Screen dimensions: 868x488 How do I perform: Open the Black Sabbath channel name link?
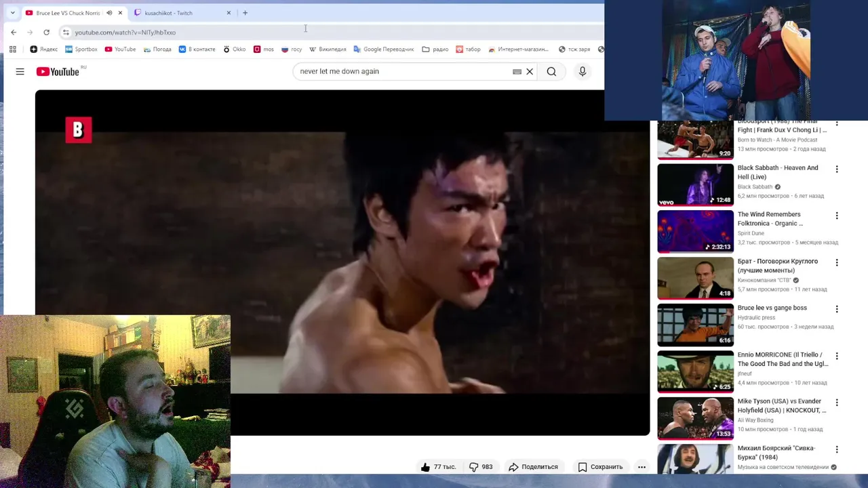(755, 187)
